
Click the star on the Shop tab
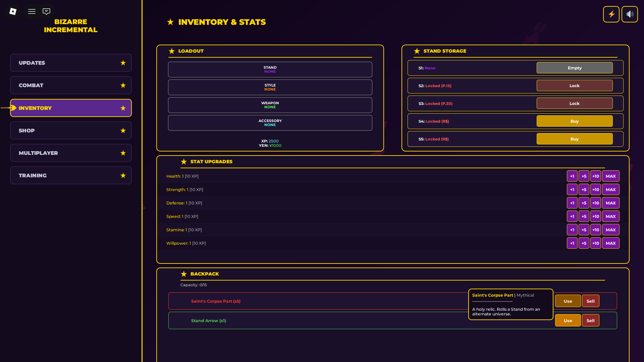(x=123, y=130)
